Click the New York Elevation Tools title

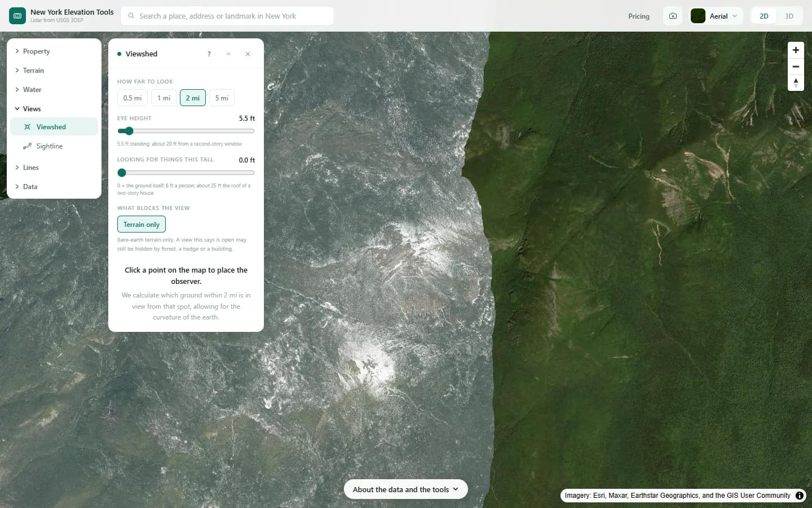72,12
